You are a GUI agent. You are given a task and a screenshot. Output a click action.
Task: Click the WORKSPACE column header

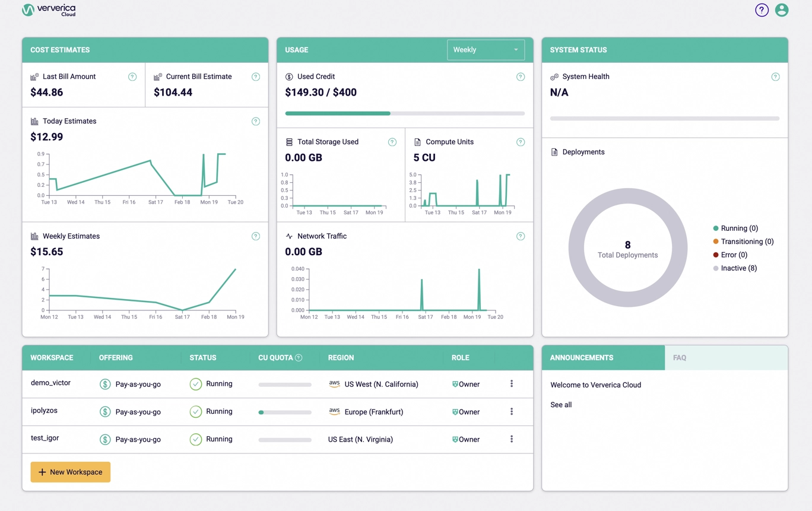pos(52,358)
